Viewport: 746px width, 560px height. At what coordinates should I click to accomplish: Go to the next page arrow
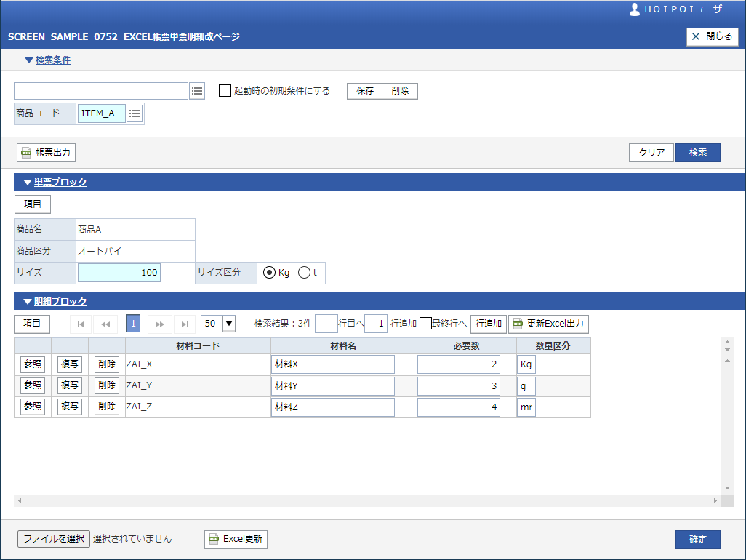tap(159, 324)
